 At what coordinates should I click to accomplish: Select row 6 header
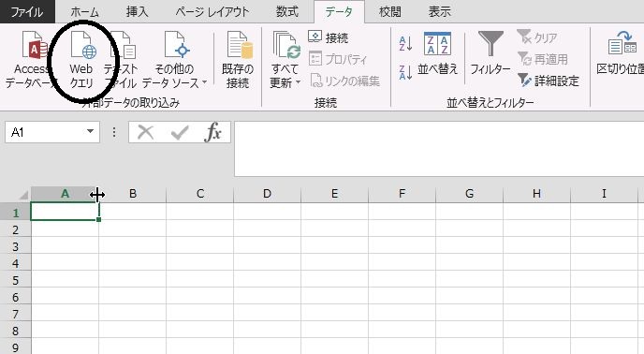[15, 297]
